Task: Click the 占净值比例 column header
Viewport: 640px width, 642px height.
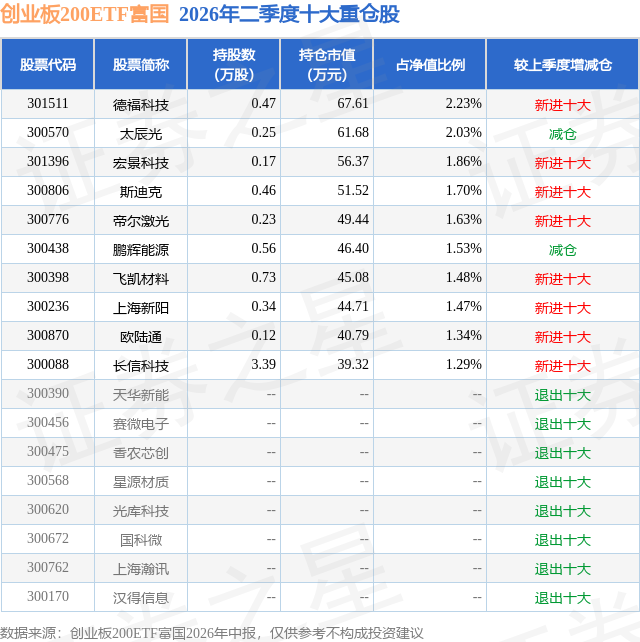Action: click(430, 64)
